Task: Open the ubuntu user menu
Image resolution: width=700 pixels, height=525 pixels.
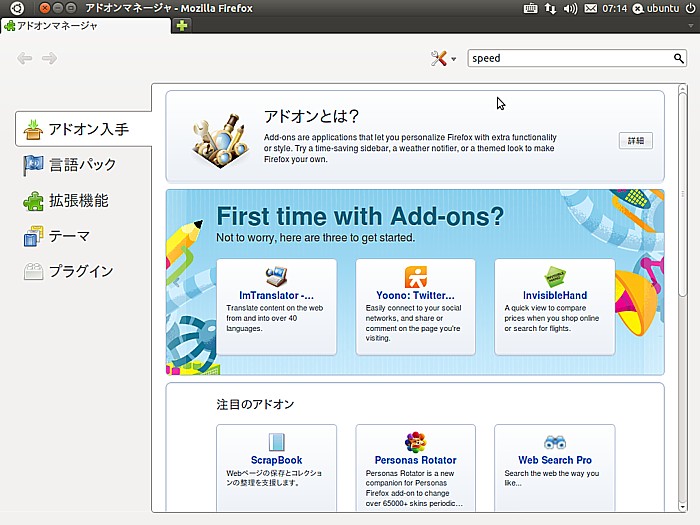Action: [656, 8]
